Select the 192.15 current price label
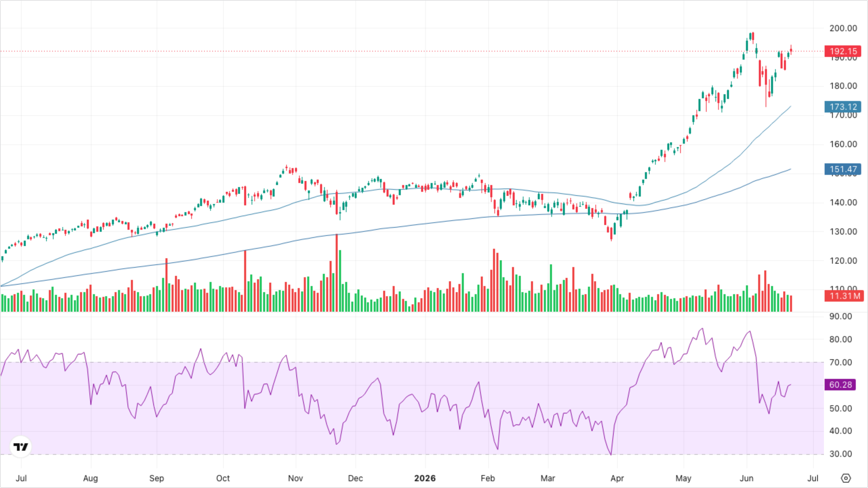 [843, 51]
